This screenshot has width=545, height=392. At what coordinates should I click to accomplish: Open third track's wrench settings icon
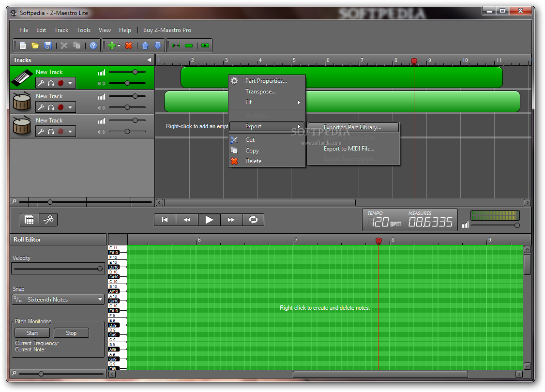point(41,131)
